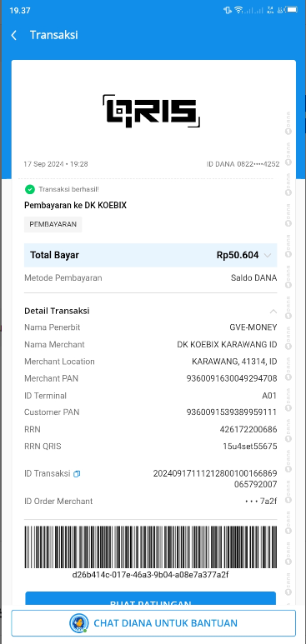Select the barcode UUID text below barcode
The height and width of the screenshot is (644, 306).
[x=151, y=575]
